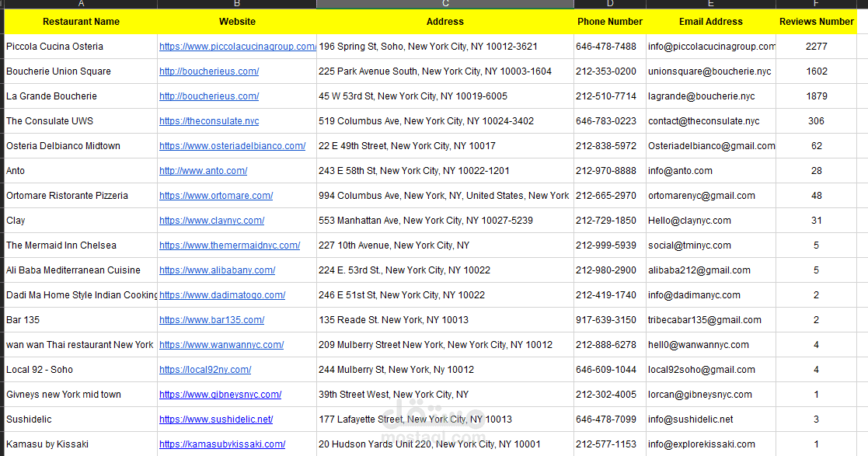This screenshot has height=456, width=868.
Task: Visit the gibneysnyc.com link
Action: point(221,395)
